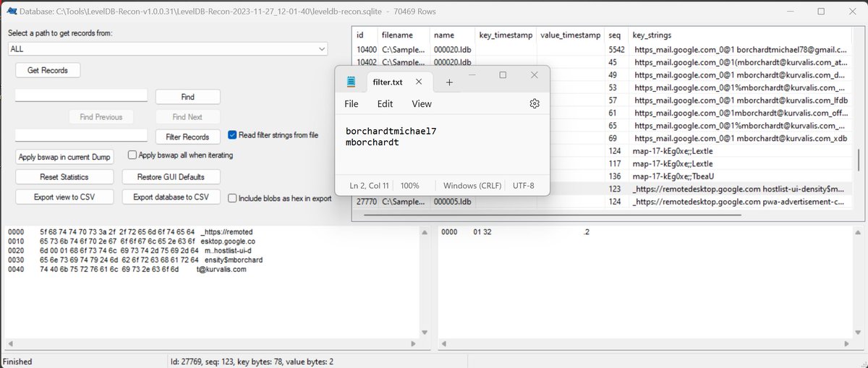Select row with id 10400

tap(603, 49)
